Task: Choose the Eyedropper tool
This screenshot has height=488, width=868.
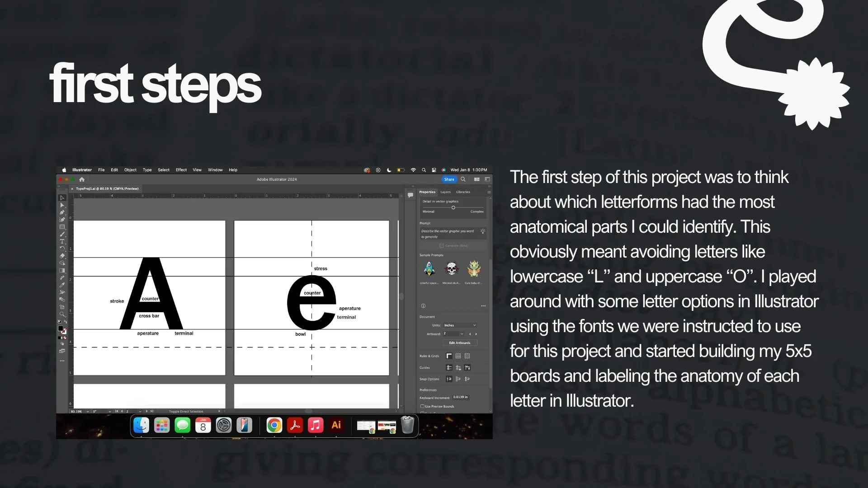Action: click(x=62, y=285)
